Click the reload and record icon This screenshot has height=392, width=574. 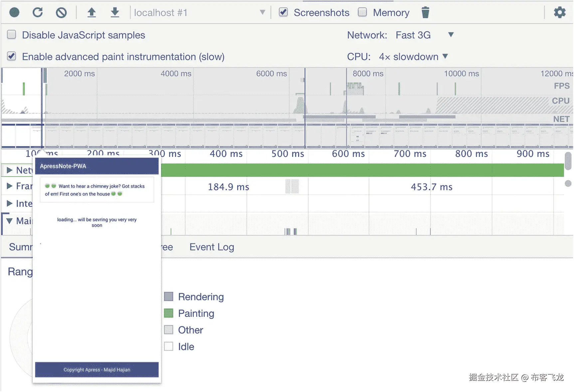[x=38, y=13]
